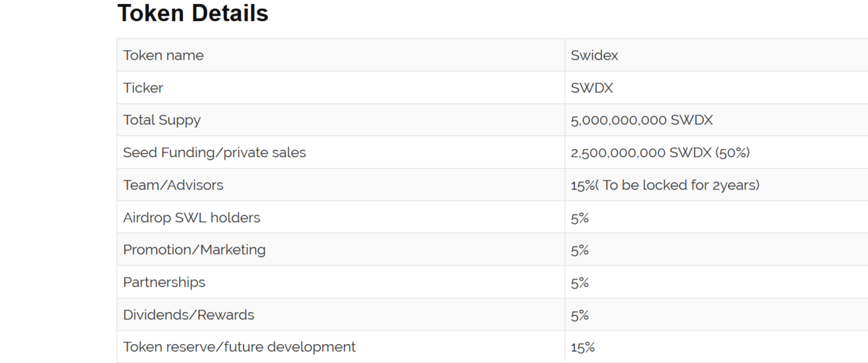Click Token reserve/future development label

[x=239, y=347]
